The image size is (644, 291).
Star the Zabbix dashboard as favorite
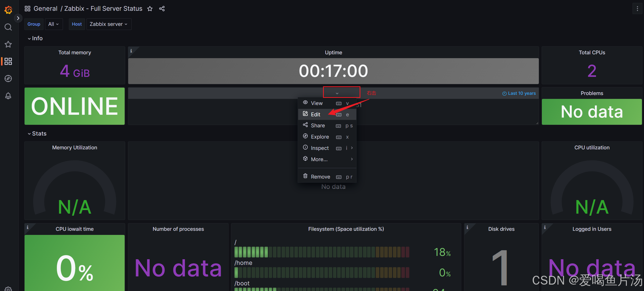click(150, 9)
